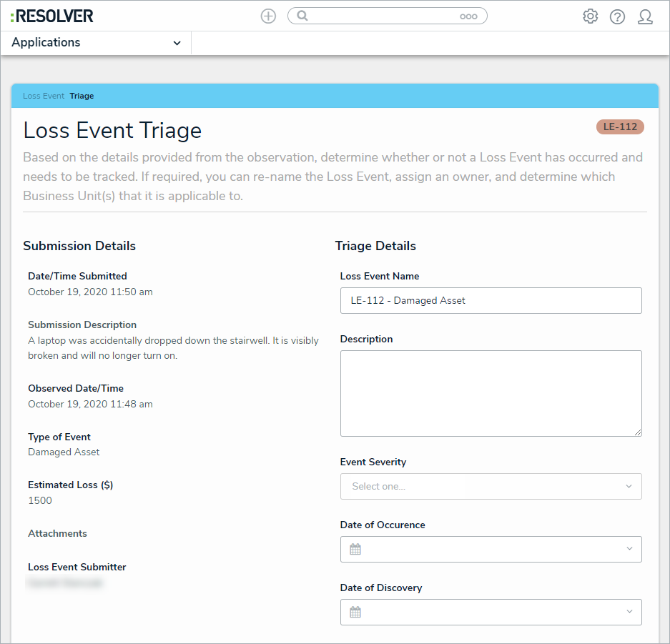Click the Date/Time Submitted label
670x644 pixels.
(x=77, y=277)
